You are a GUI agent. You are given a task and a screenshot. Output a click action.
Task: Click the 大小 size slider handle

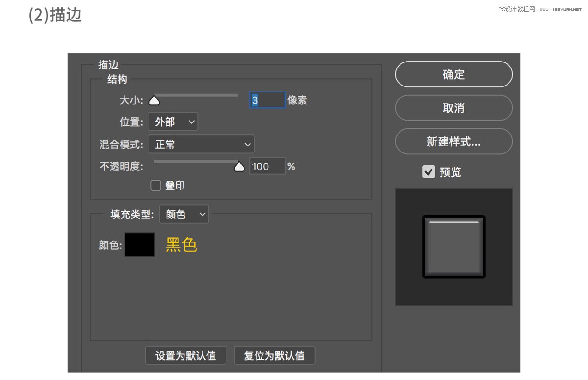click(x=154, y=101)
